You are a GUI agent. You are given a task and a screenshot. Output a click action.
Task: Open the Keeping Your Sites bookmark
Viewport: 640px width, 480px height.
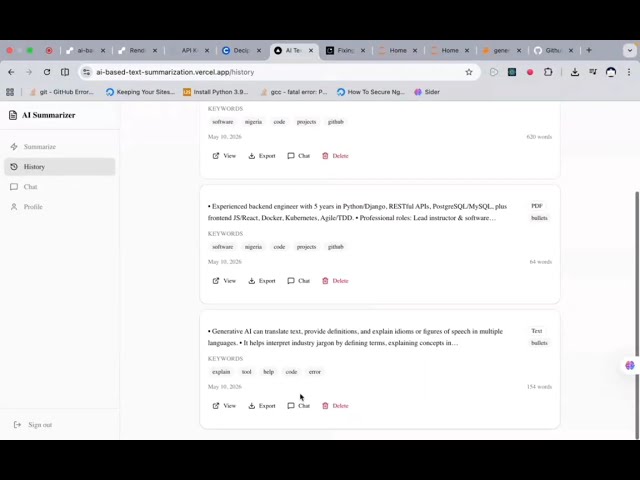(140, 92)
